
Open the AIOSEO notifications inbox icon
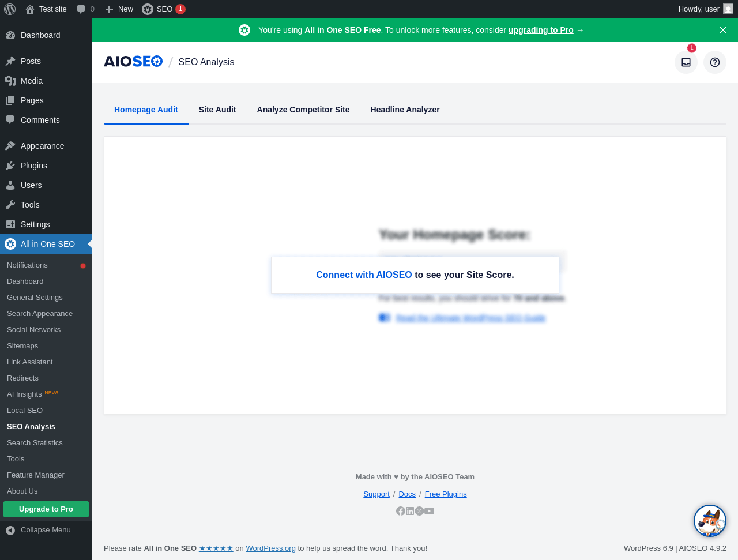click(686, 62)
